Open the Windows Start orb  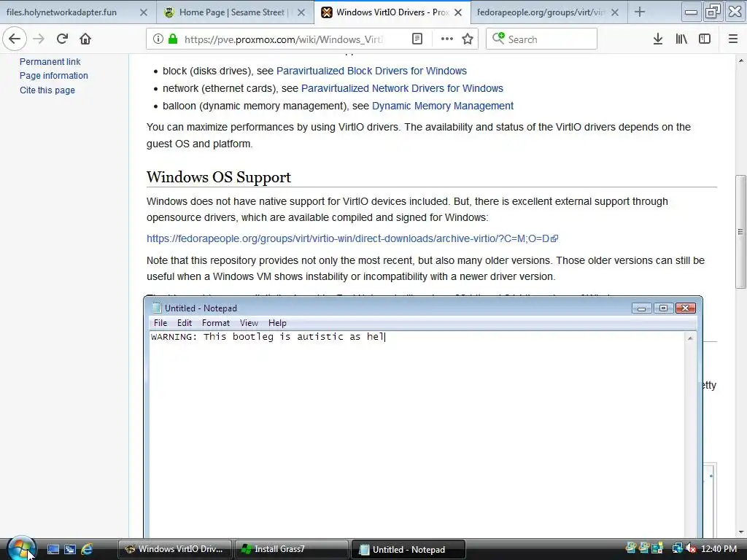click(x=21, y=549)
